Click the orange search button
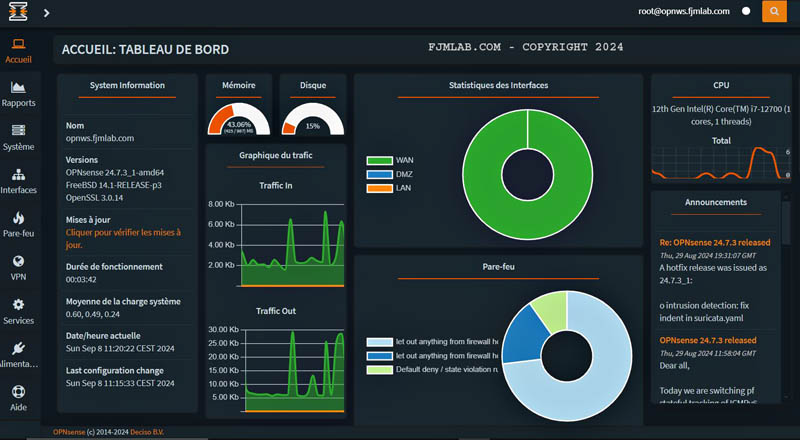The image size is (800, 440). coord(773,11)
